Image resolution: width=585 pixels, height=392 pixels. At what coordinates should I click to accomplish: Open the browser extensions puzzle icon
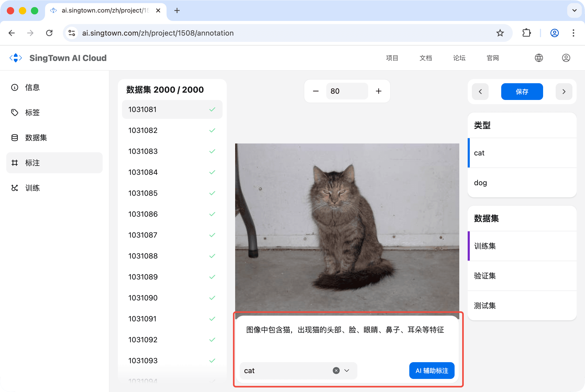pyautogui.click(x=526, y=33)
